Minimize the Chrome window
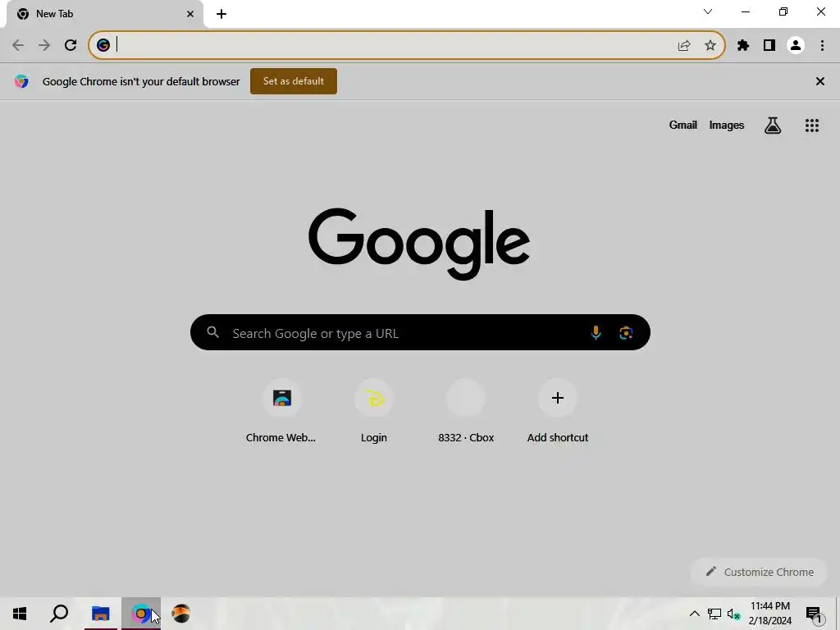This screenshot has width=840, height=630. tap(746, 11)
